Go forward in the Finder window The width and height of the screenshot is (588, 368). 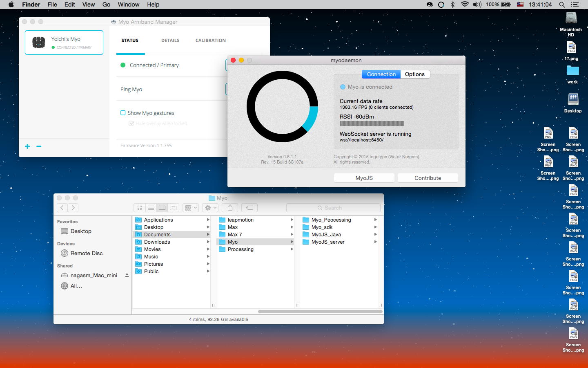coord(73,208)
